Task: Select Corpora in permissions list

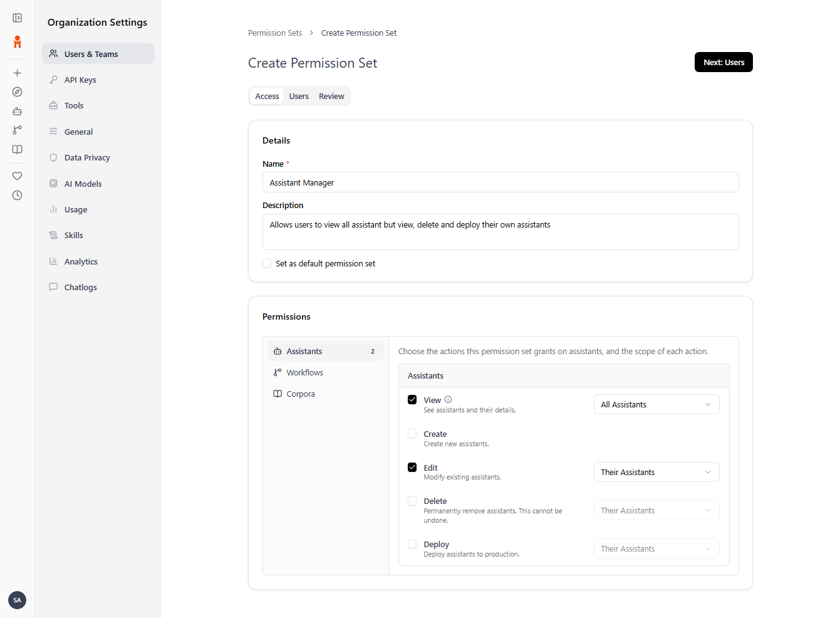Action: coord(326,394)
